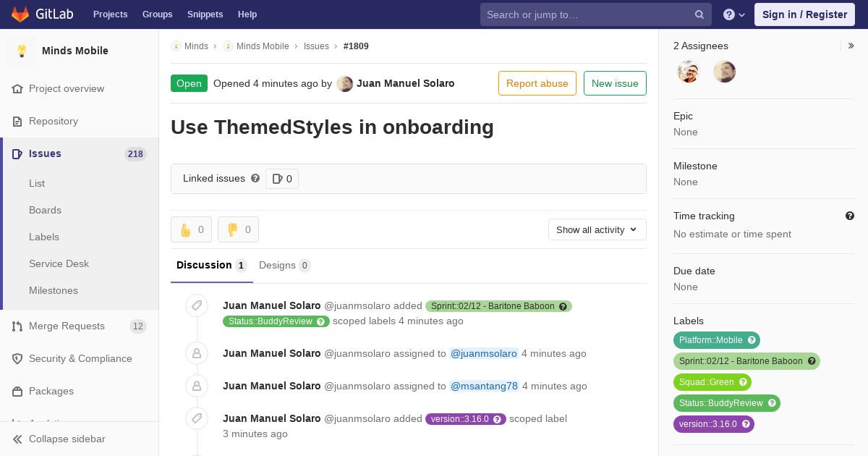The height and width of the screenshot is (456, 868).
Task: Click the GitLab fox logo
Action: pos(20,14)
